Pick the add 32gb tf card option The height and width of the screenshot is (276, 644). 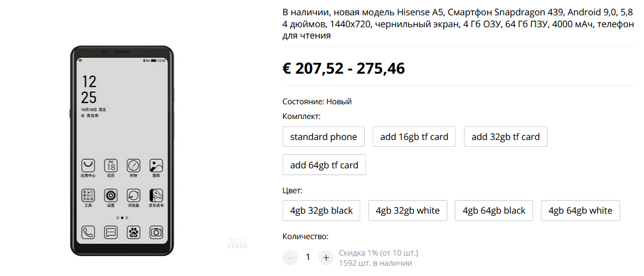tap(505, 137)
